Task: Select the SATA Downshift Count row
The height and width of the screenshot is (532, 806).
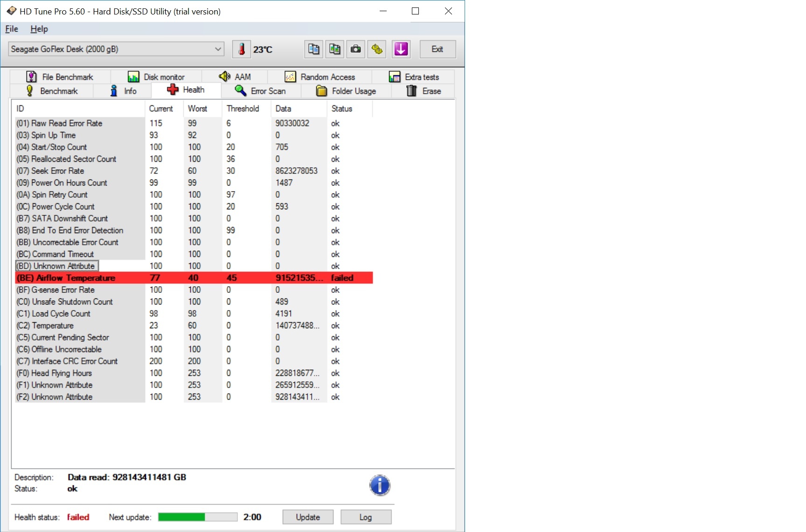Action: coord(194,219)
